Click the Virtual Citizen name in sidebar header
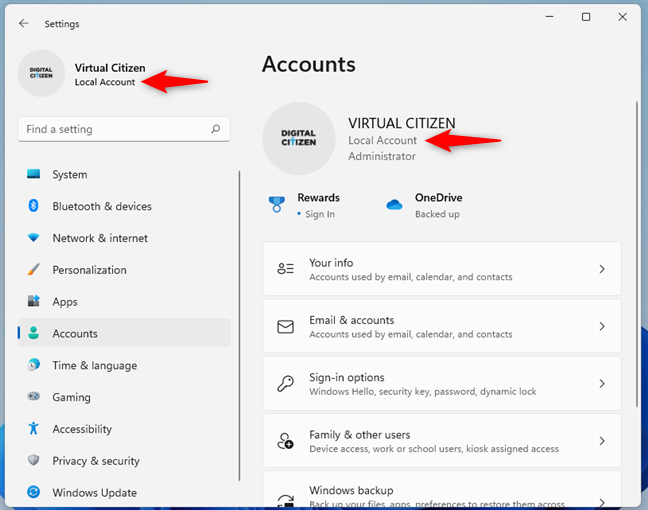The width and height of the screenshot is (648, 510). point(110,68)
